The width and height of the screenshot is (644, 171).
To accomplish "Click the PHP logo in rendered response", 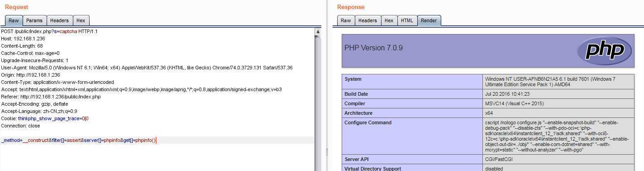I will pos(605,50).
